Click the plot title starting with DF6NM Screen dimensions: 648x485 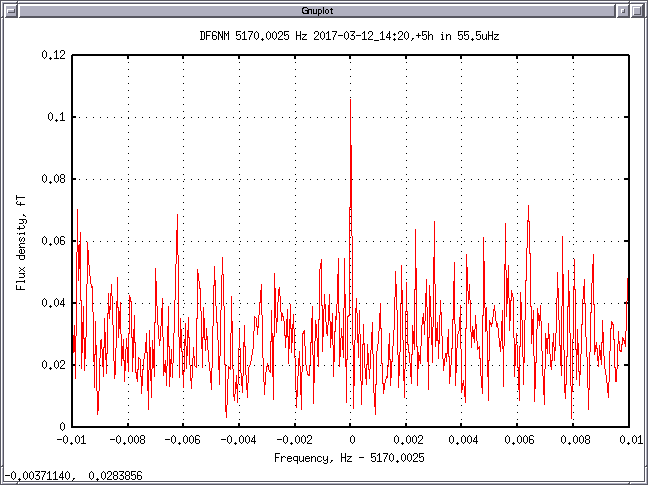(x=350, y=35)
